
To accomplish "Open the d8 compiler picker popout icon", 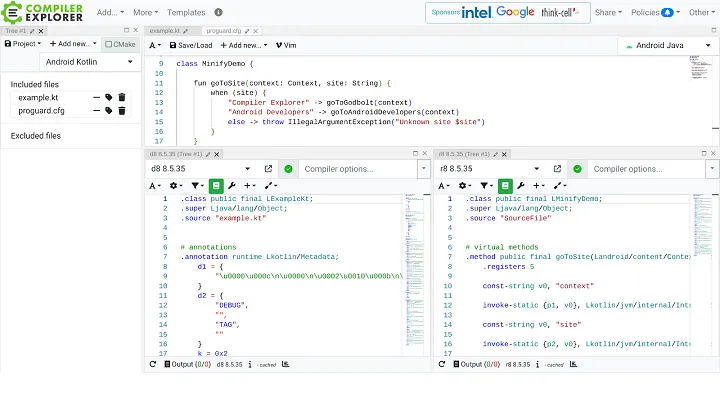I will [268, 169].
